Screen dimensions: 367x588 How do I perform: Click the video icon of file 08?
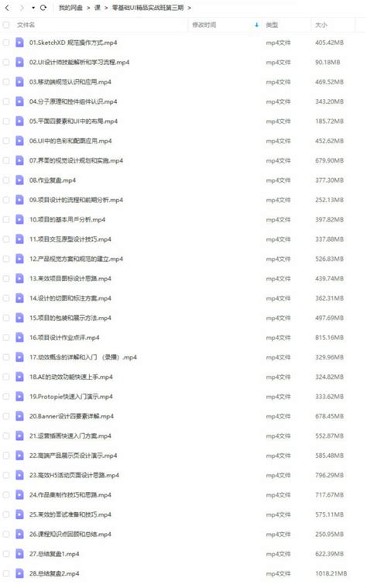coord(19,181)
